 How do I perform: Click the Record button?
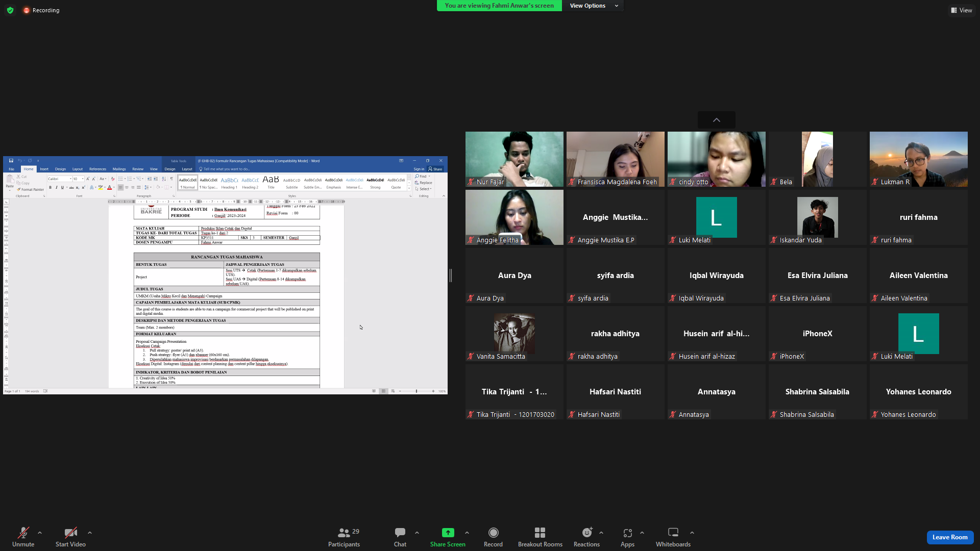[493, 537]
